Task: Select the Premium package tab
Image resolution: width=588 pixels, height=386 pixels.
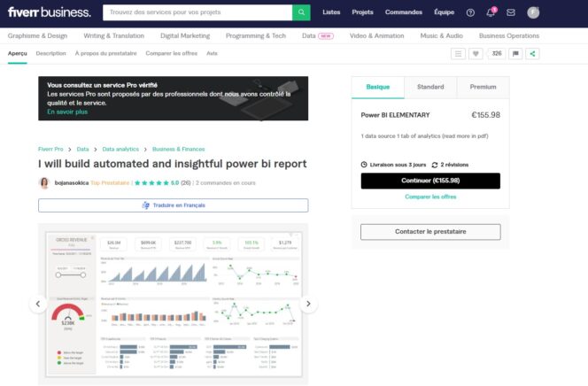Action: pyautogui.click(x=484, y=87)
